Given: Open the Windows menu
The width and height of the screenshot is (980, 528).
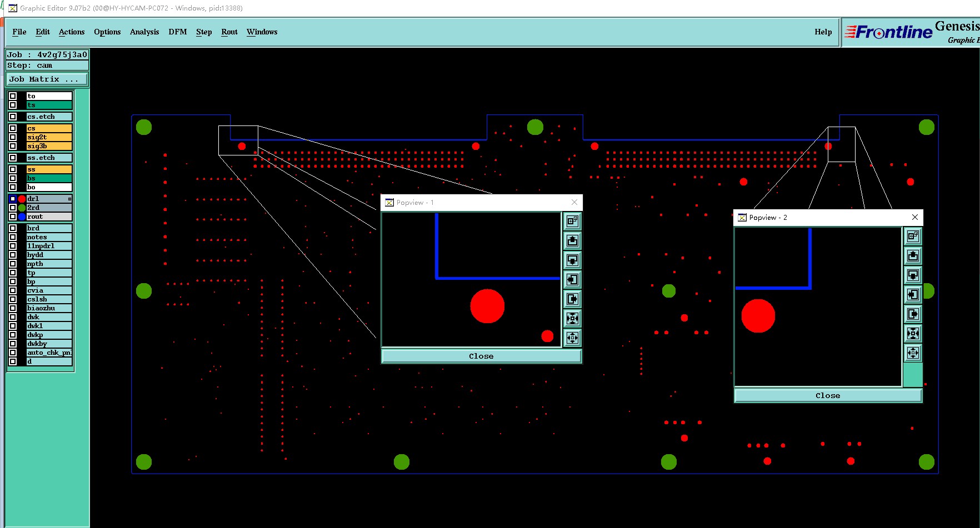Looking at the screenshot, I should click(262, 32).
